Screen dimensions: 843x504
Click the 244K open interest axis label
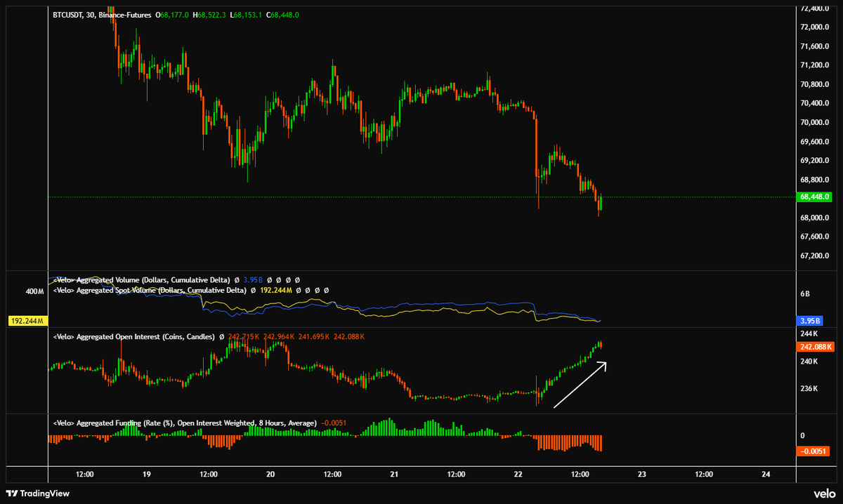tap(809, 333)
